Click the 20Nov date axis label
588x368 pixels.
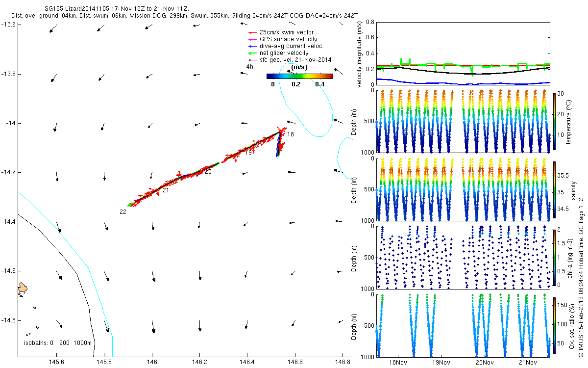(484, 363)
